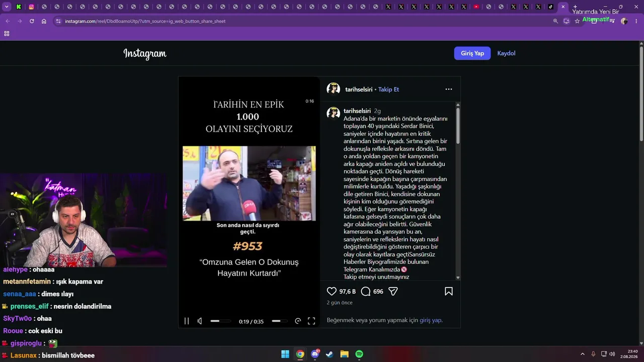Switch to the Kick tab

tap(19, 7)
